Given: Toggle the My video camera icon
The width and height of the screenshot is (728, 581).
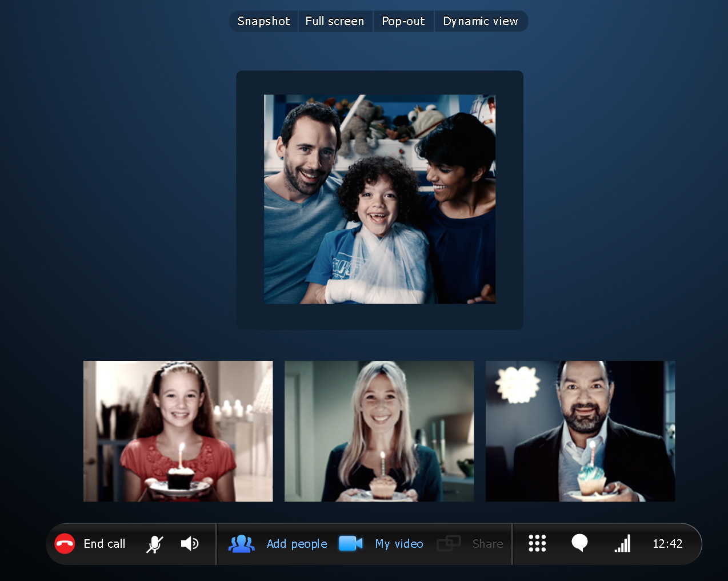Looking at the screenshot, I should click(x=351, y=543).
